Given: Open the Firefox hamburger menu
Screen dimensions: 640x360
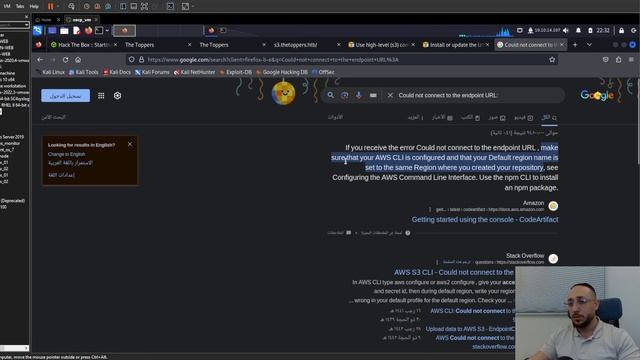Looking at the screenshot, I should [631, 60].
